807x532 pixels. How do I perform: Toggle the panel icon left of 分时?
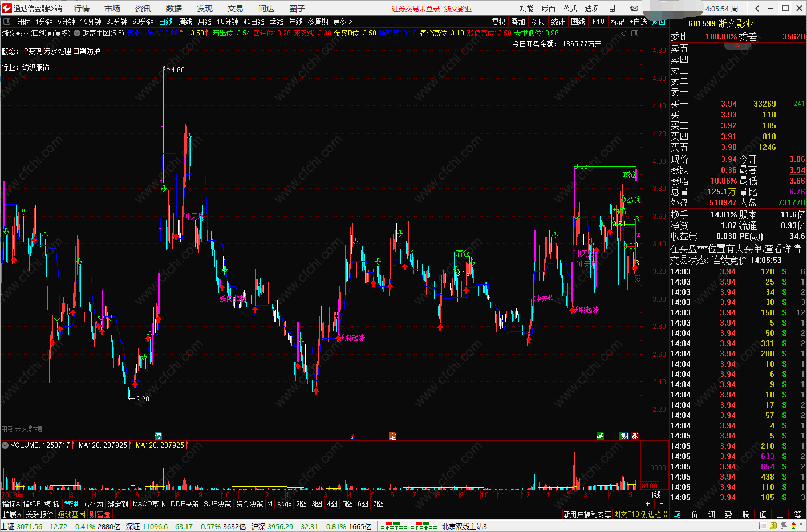click(x=7, y=22)
